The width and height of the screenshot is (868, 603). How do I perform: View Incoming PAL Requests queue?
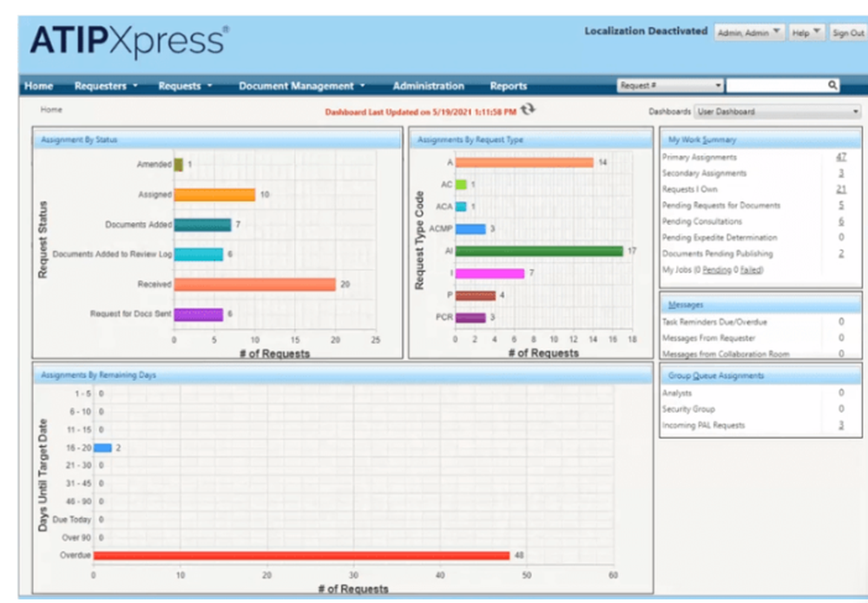click(840, 425)
